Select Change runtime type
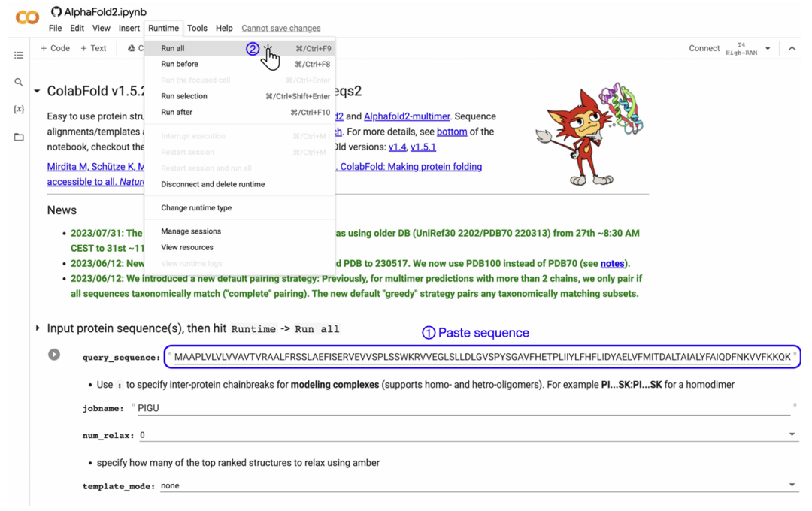The image size is (812, 511). tap(240, 207)
